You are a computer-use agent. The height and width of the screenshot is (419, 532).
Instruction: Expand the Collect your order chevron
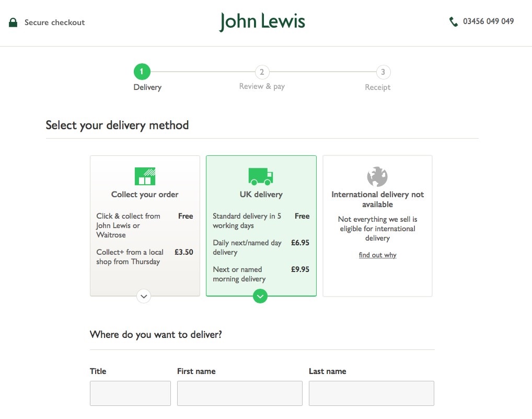tap(144, 296)
